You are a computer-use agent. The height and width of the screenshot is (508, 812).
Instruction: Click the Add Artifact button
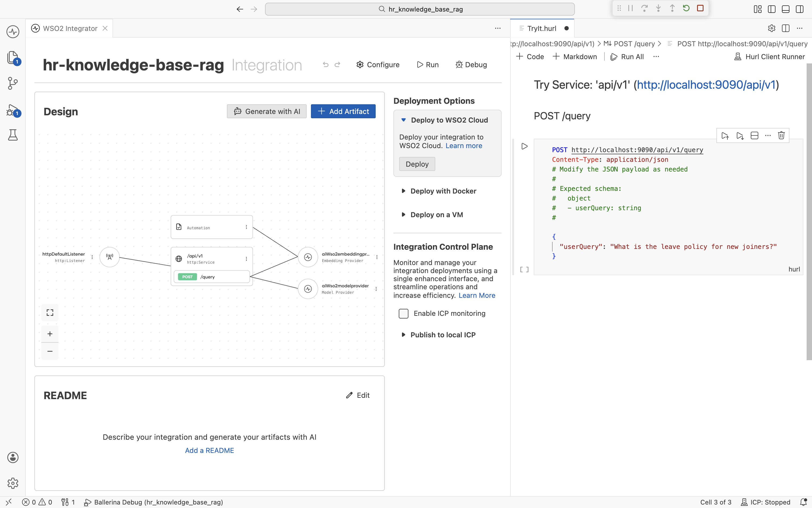coord(343,112)
